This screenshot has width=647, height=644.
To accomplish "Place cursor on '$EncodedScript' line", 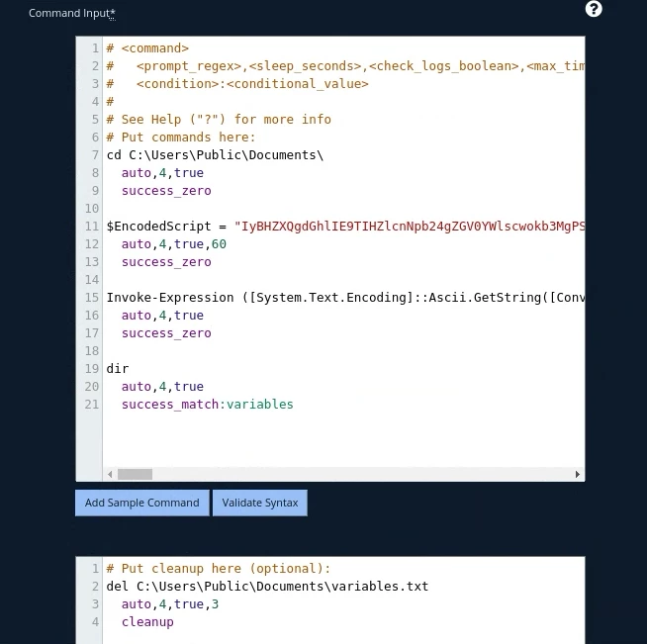I will (345, 227).
